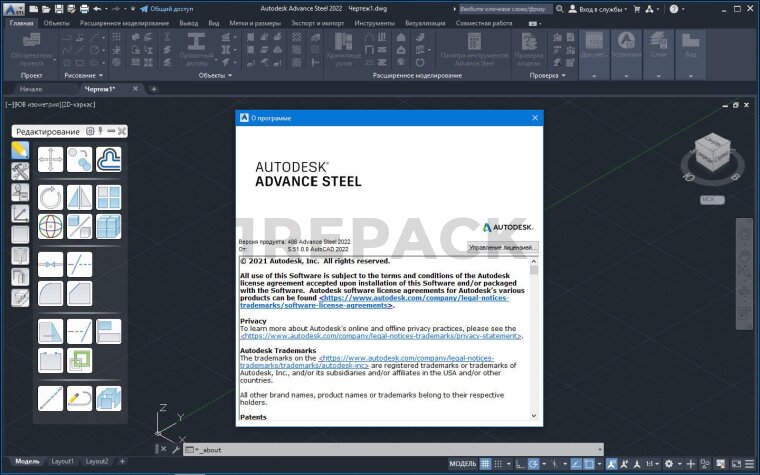This screenshot has height=475, width=760.
Task: Click the pencil-and-arc tool in the bottom palette row
Action: point(79,398)
